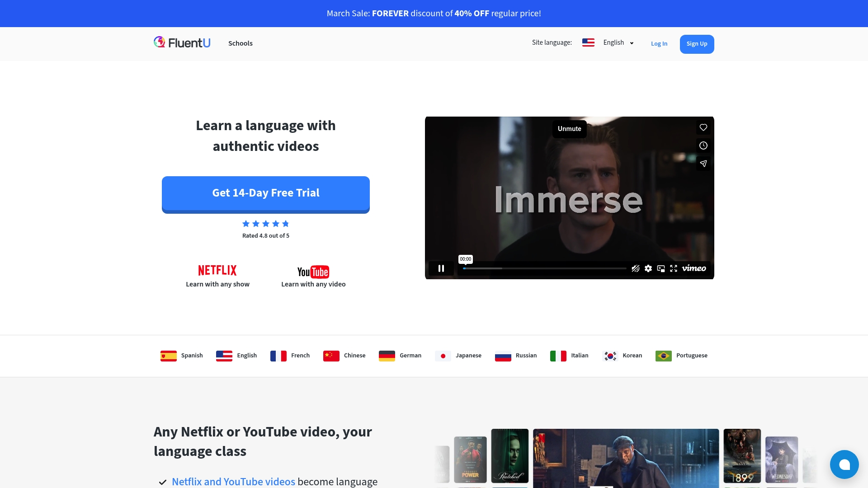
Task: Expand the video to fullscreen
Action: 674,268
